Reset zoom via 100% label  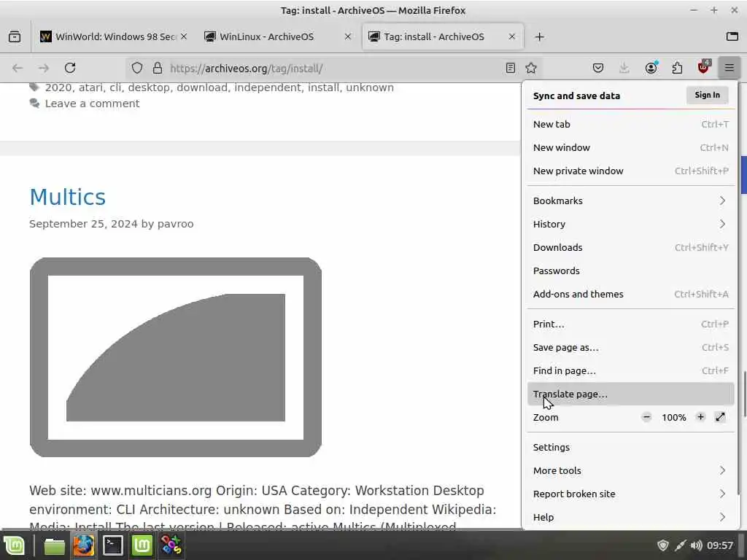click(673, 418)
